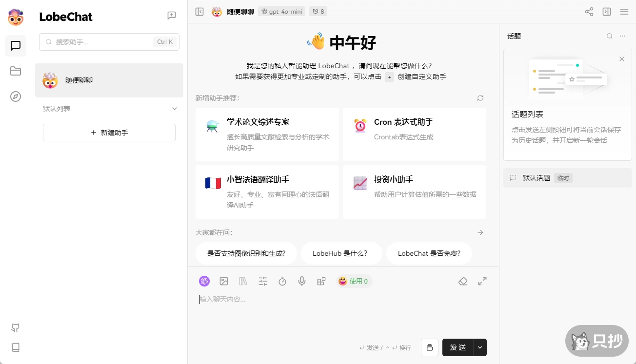Image resolution: width=636 pixels, height=364 pixels.
Task: Open the GitHub icon in sidebar bottom
Action: [15, 328]
